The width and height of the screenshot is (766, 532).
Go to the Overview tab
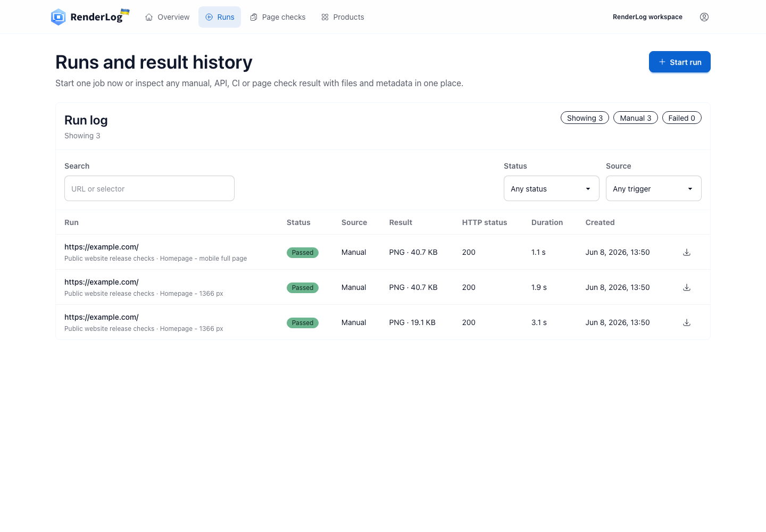coord(167,17)
